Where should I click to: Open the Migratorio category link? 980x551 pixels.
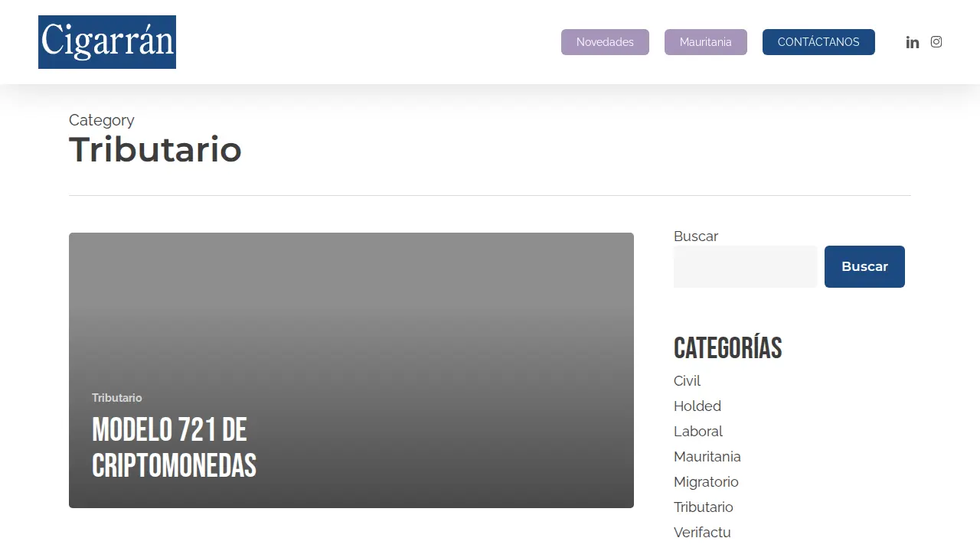pos(706,482)
